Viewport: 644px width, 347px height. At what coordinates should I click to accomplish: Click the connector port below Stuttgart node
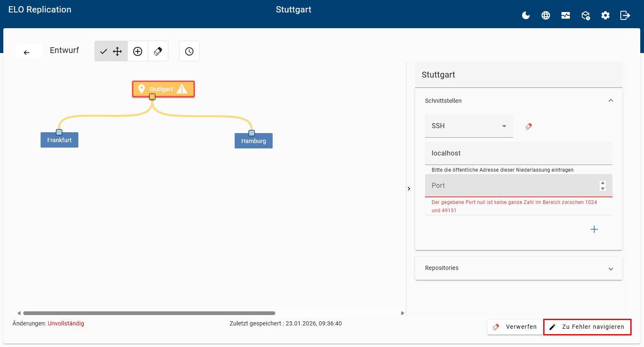tap(152, 97)
